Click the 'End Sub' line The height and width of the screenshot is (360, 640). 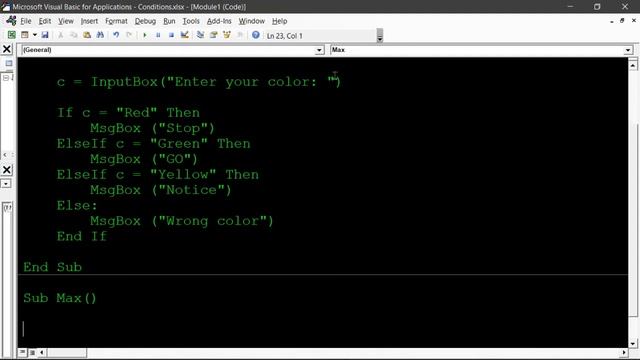point(52,267)
